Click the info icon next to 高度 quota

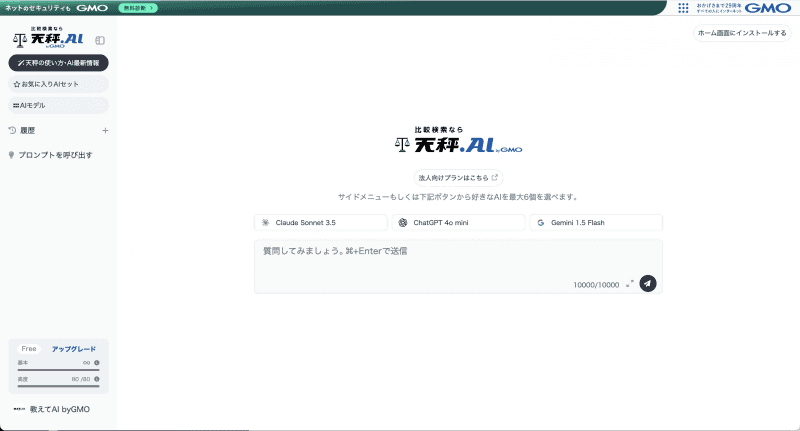click(97, 379)
